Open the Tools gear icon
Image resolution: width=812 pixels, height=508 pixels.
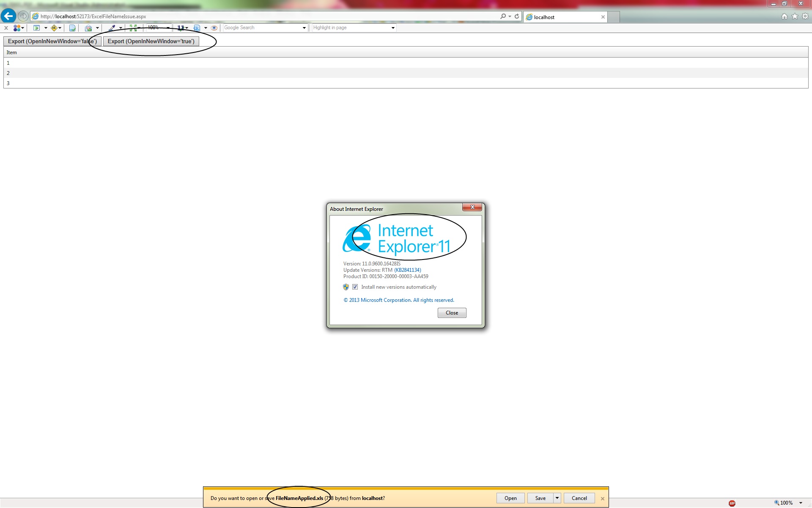[x=805, y=16]
